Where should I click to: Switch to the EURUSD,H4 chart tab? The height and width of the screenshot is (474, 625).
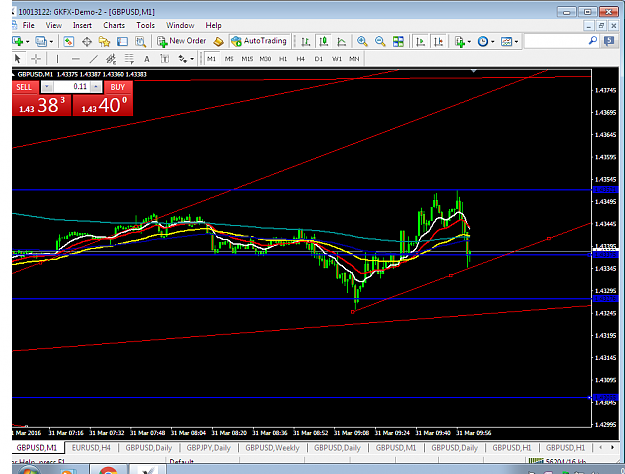pos(91,448)
